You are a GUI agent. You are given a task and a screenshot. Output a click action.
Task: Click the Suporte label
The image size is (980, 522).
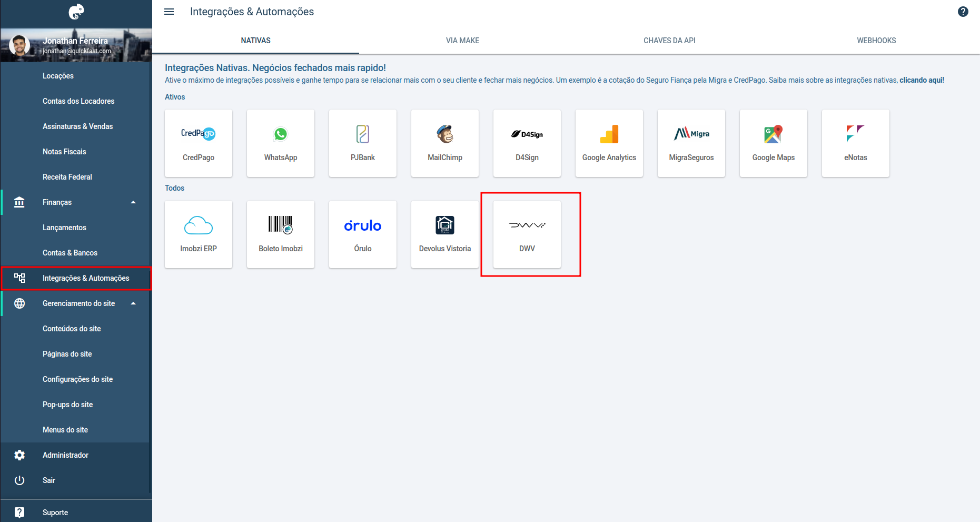point(55,513)
